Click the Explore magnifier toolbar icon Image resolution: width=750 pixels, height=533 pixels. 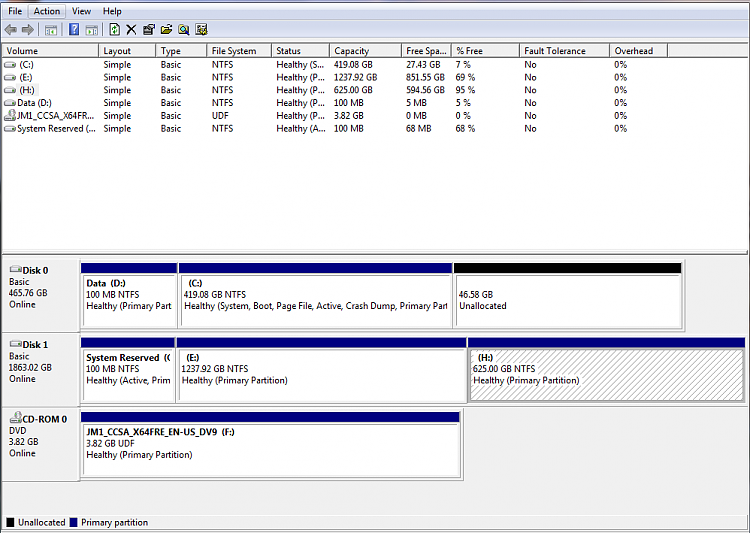pyautogui.click(x=184, y=30)
